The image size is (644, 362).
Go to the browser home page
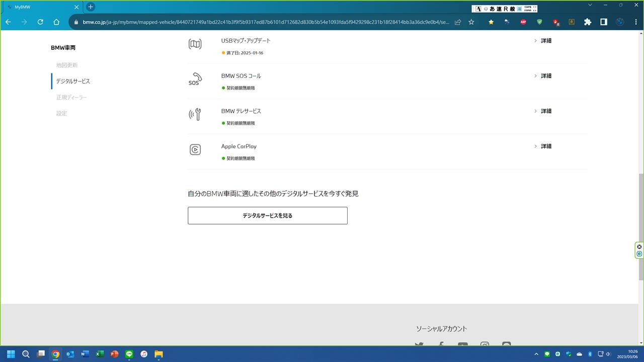pyautogui.click(x=56, y=22)
